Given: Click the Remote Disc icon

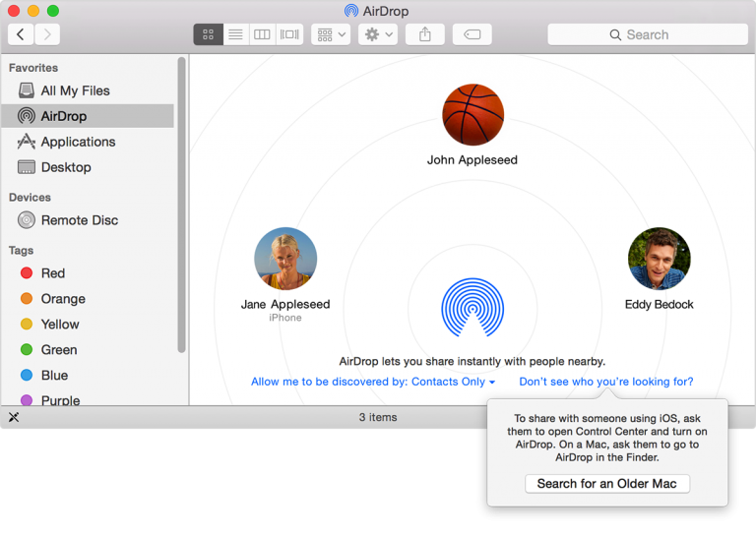Looking at the screenshot, I should click(26, 220).
